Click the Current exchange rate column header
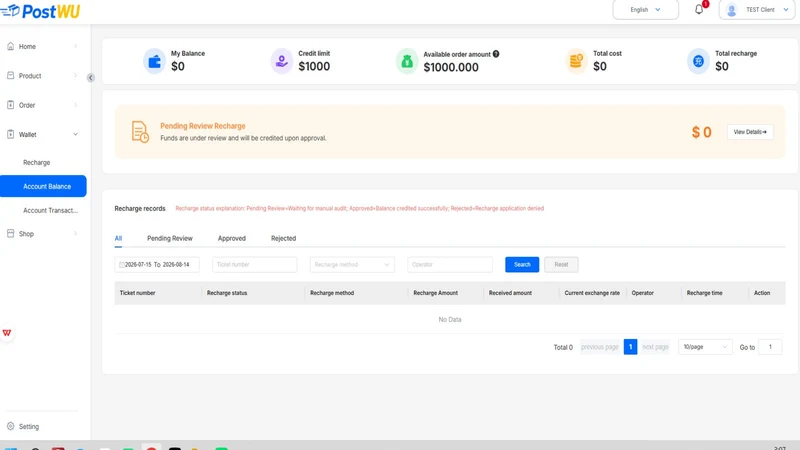800x450 pixels. pyautogui.click(x=592, y=293)
